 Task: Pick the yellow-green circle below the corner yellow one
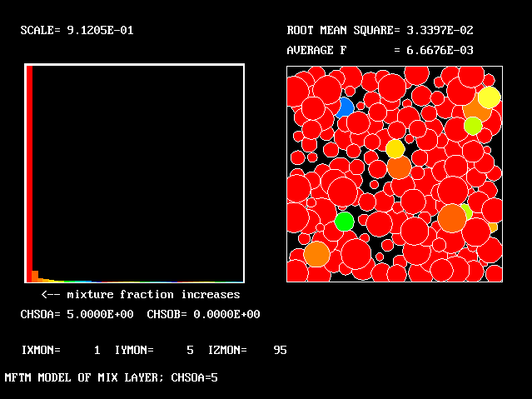(x=473, y=126)
